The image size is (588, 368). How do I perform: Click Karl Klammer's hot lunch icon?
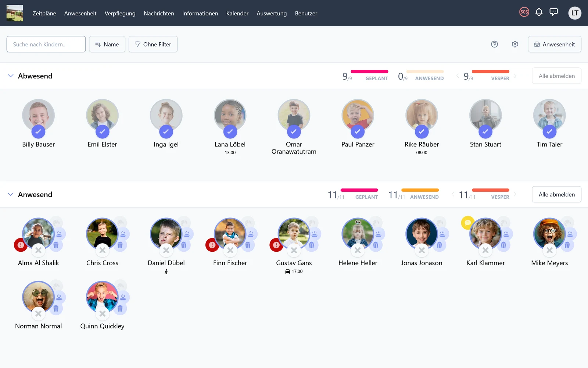[506, 234]
